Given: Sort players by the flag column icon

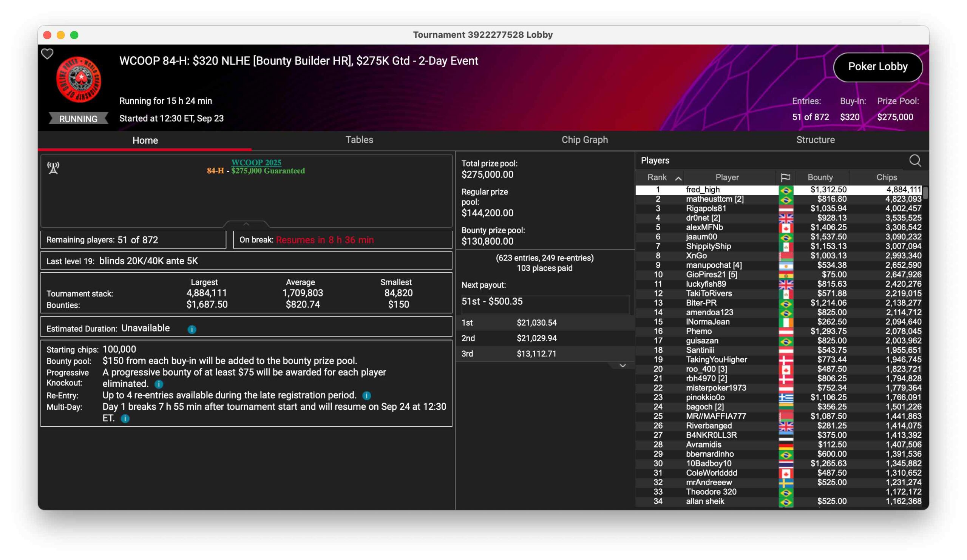Looking at the screenshot, I should pos(785,177).
